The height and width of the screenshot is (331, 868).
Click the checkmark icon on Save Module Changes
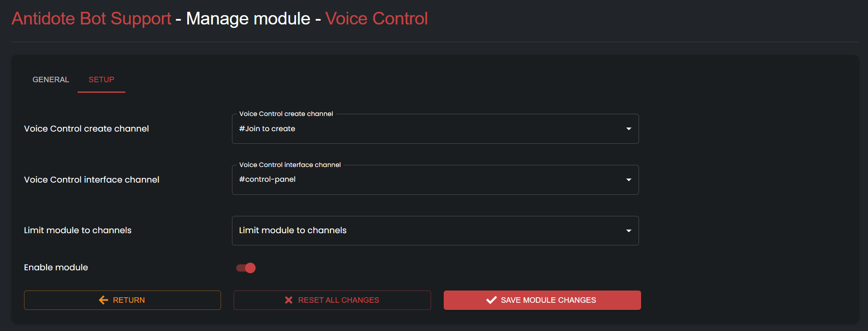point(491,300)
